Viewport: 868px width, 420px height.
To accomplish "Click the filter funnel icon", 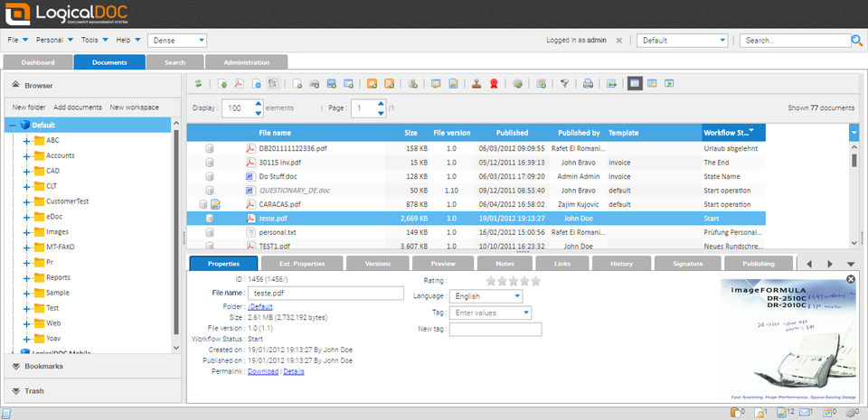I will (x=563, y=84).
